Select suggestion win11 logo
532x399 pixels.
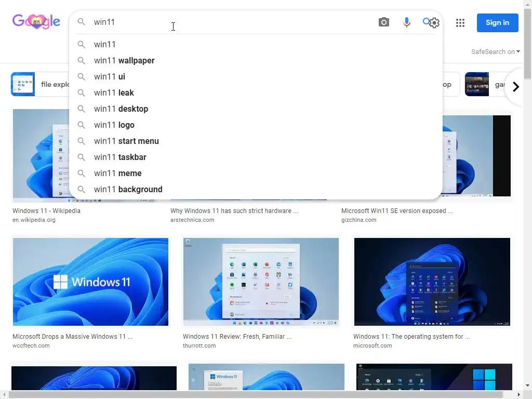[x=256, y=125]
